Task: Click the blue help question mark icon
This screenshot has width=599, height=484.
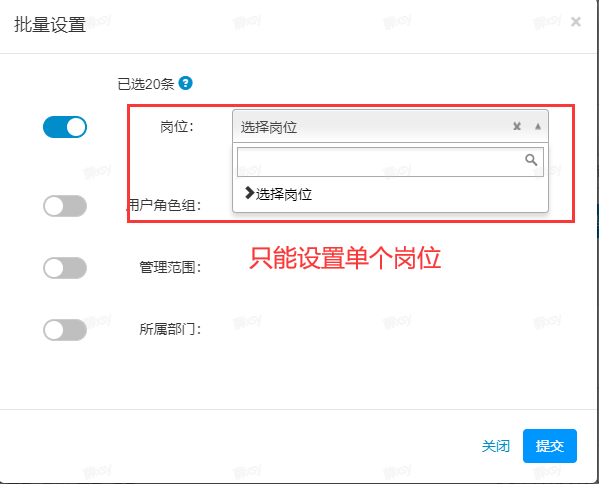Action: coord(186,83)
